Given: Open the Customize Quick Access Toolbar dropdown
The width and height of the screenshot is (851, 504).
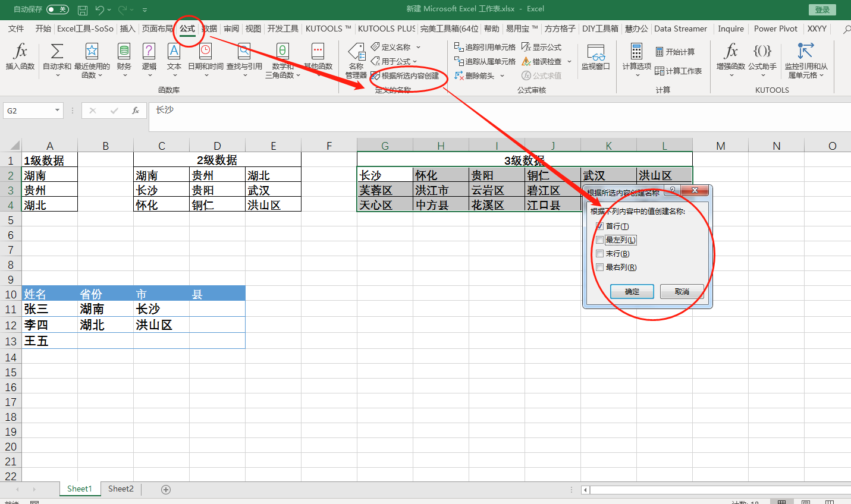Looking at the screenshot, I should pyautogui.click(x=145, y=10).
